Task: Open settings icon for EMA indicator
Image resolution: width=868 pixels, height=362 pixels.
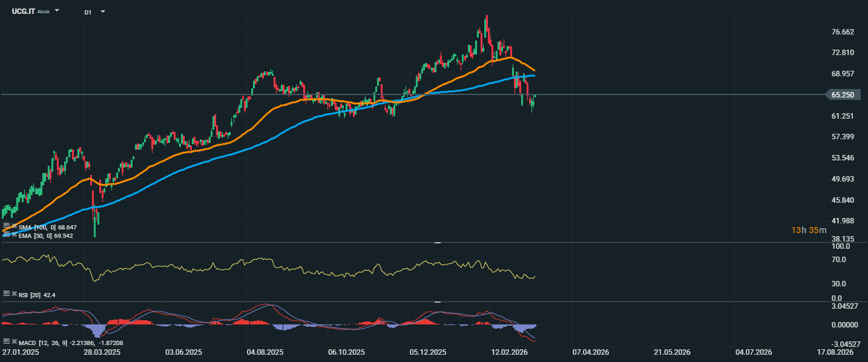Action: tap(7, 235)
